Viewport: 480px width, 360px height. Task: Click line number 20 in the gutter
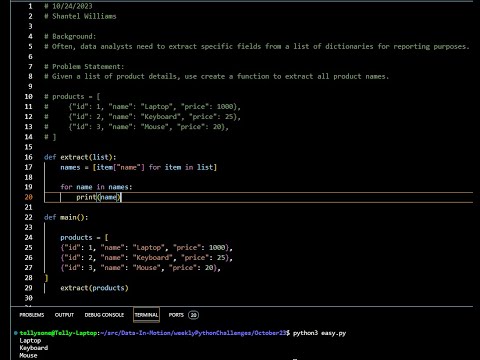29,197
